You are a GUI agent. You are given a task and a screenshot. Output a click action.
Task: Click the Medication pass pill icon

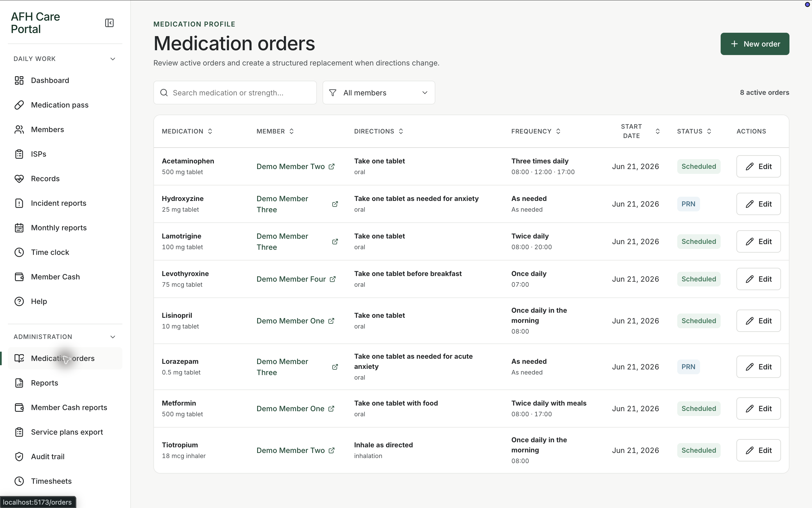(x=19, y=105)
